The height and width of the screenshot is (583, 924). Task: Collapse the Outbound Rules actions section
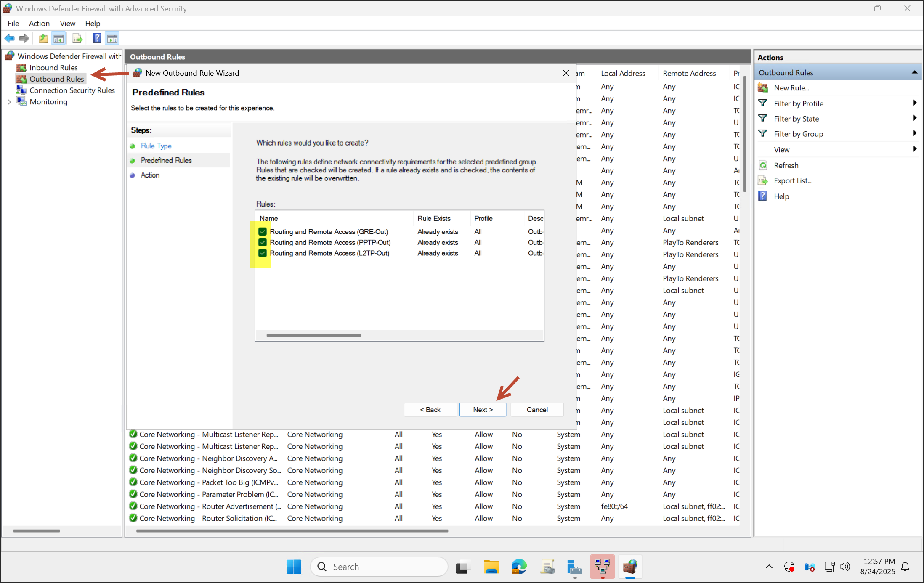[914, 72]
